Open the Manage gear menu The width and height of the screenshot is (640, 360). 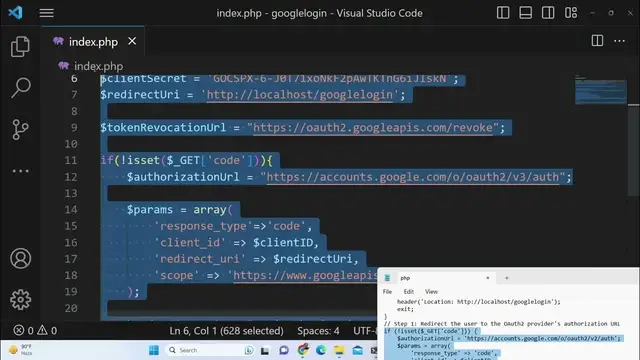20,300
